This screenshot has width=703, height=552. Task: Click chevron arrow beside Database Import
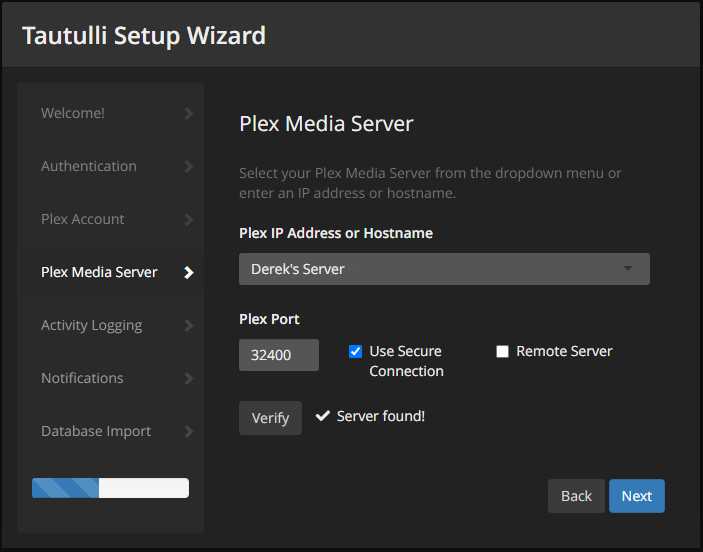coord(189,431)
